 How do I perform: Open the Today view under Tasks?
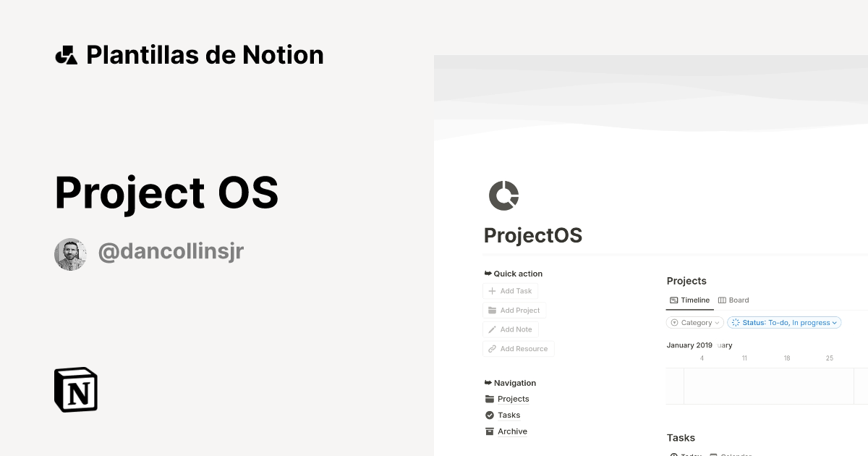tap(685, 455)
